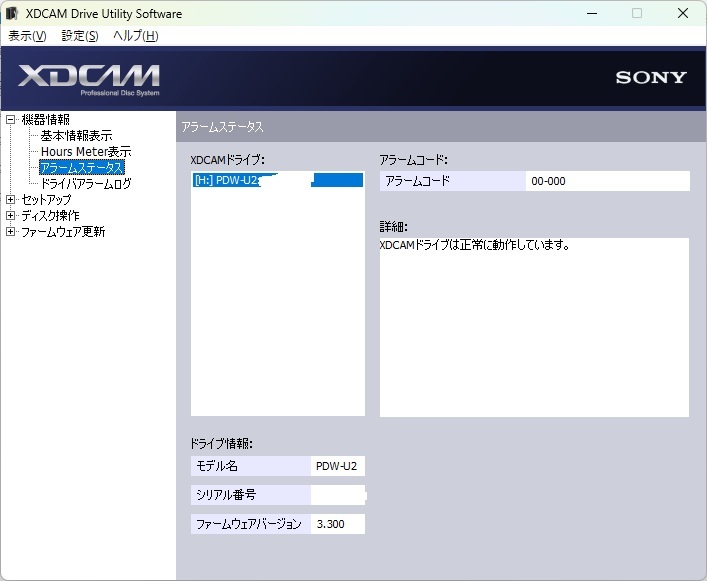Select アラームステータス tree item
Screen dimensions: 708x581
(82, 167)
